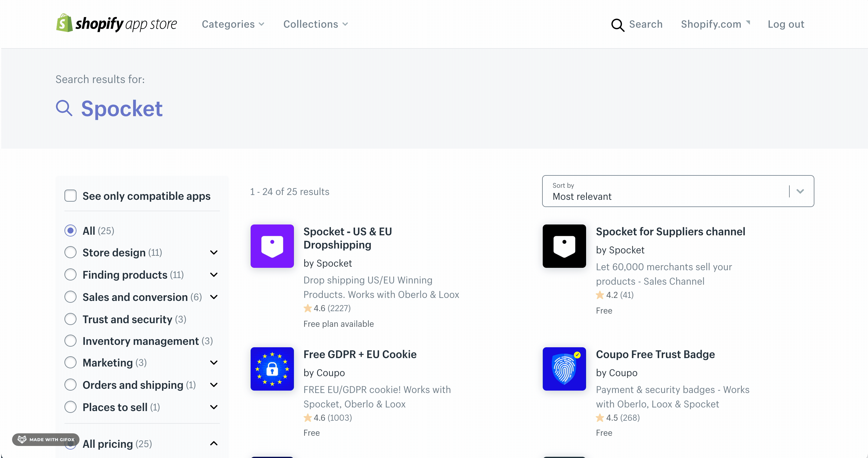This screenshot has height=458, width=868.
Task: Select the Orders and shipping radio button
Action: click(70, 385)
